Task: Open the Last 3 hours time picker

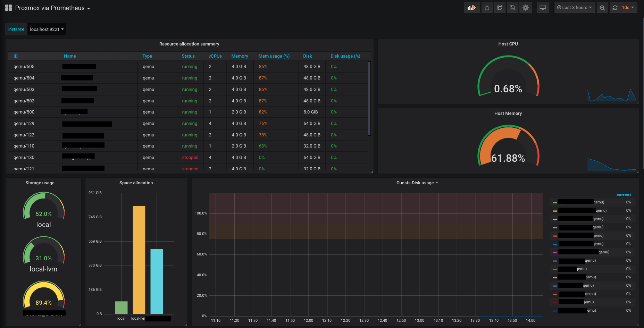Action: coord(575,8)
